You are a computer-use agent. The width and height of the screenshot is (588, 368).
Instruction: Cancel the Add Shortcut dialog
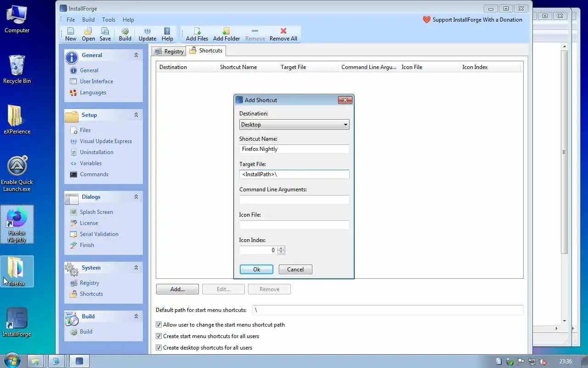(295, 270)
